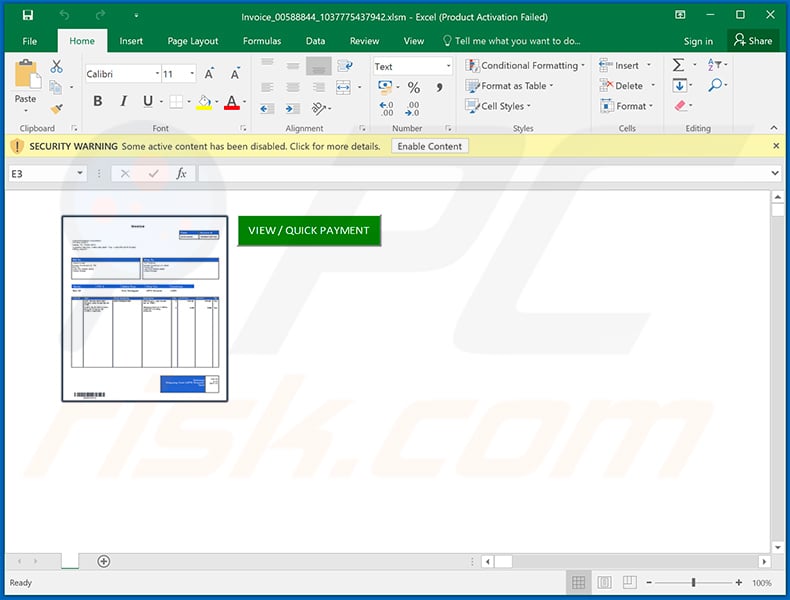The width and height of the screenshot is (790, 600).
Task: Open Find & Select magnifier
Action: [x=715, y=85]
